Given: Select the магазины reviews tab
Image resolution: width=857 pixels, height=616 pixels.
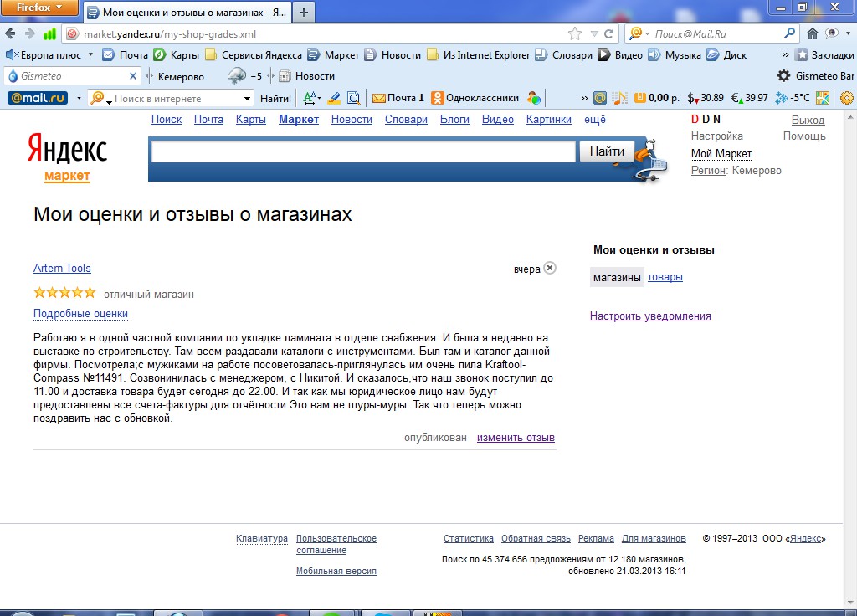Looking at the screenshot, I should click(617, 277).
